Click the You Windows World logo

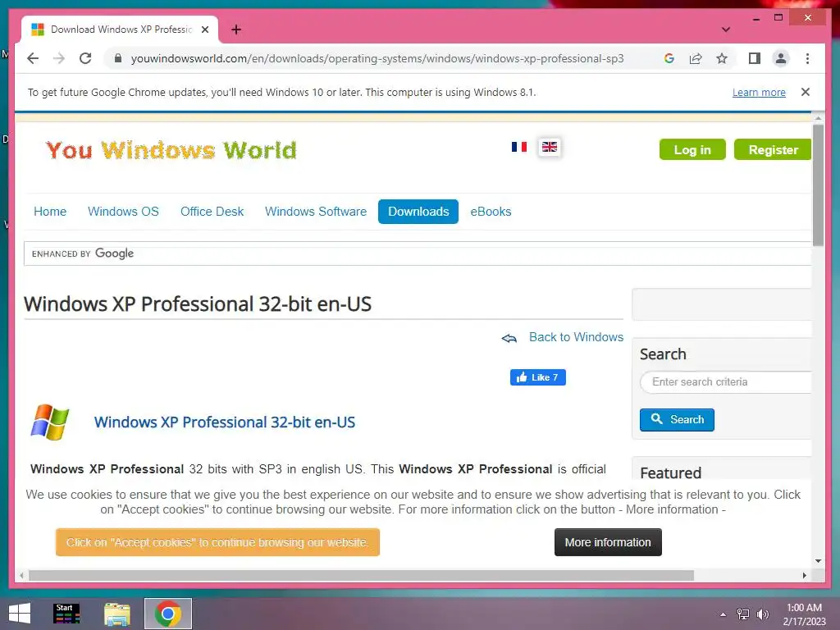pos(171,150)
